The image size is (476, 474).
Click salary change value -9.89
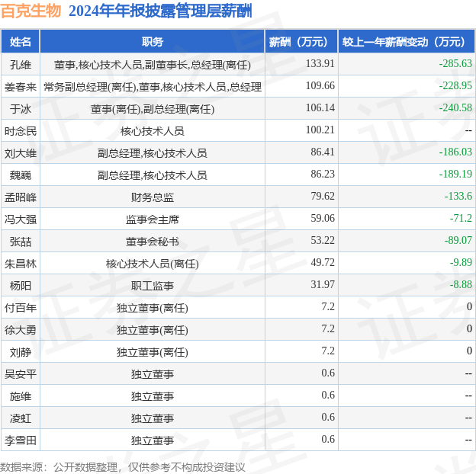click(x=461, y=262)
